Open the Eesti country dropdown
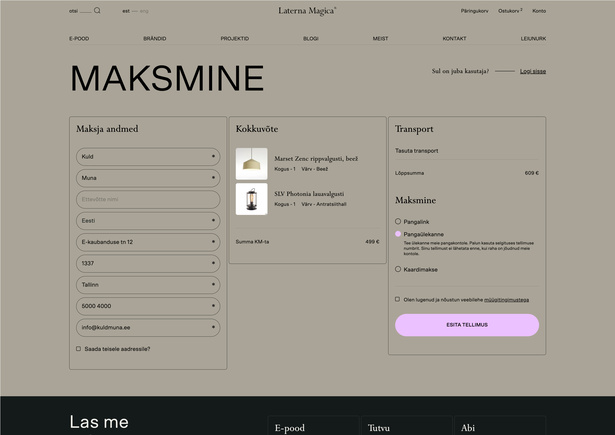Screen dimensions: 615x435 tap(147, 220)
